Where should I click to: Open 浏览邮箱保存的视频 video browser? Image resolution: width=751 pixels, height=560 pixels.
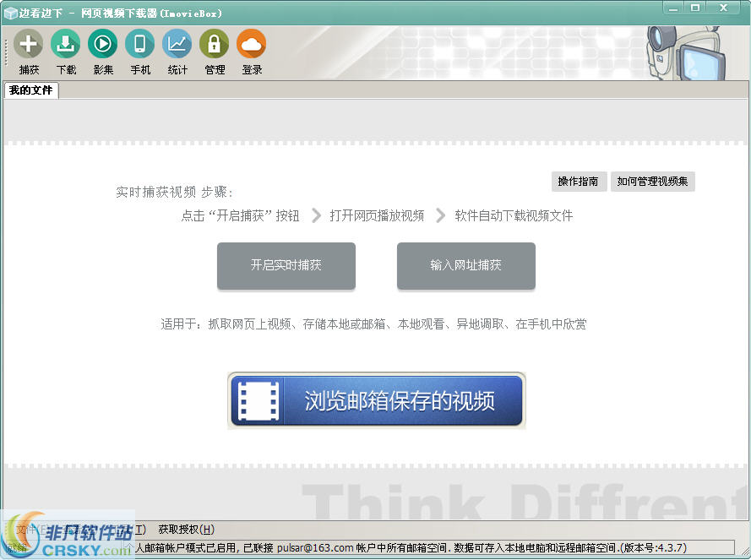coord(376,401)
